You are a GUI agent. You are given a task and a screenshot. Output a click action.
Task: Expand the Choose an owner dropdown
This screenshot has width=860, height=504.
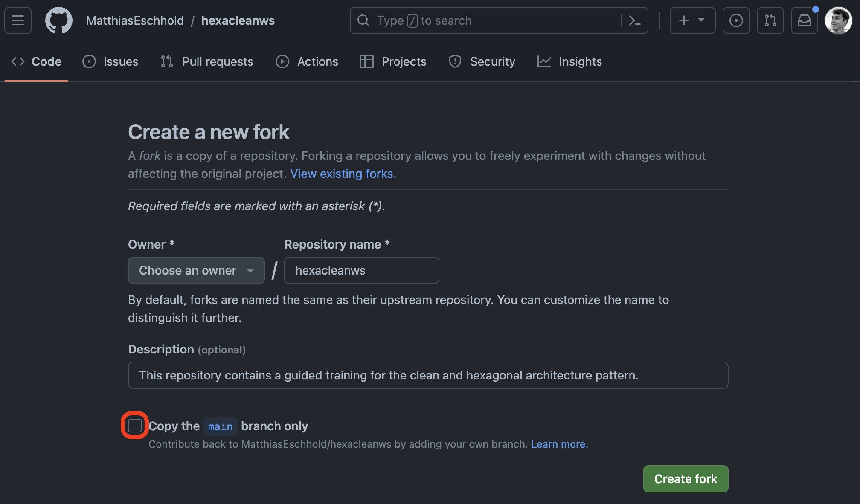tap(196, 270)
